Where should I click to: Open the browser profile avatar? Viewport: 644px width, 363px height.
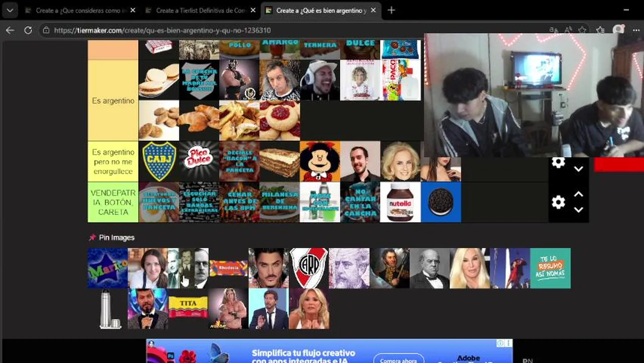[x=618, y=30]
